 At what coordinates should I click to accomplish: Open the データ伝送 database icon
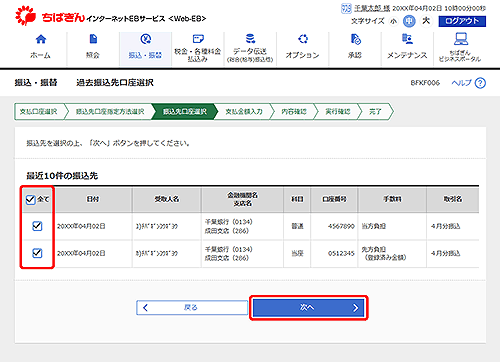point(250,39)
